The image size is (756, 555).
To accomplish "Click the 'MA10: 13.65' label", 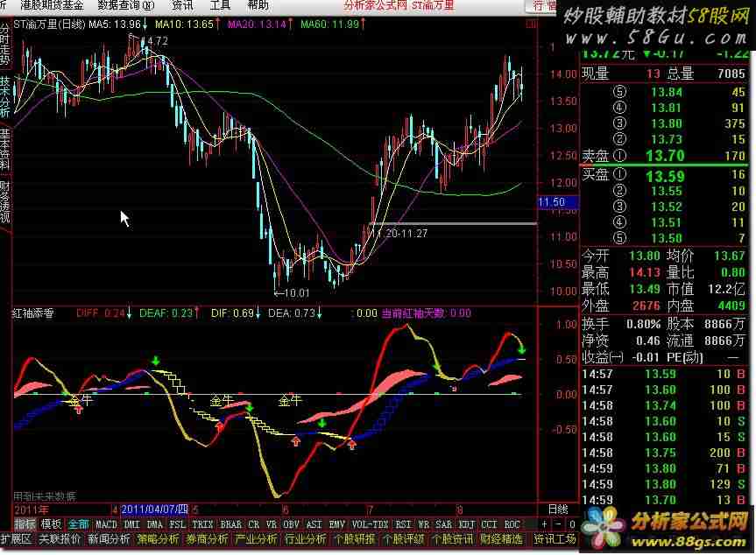I will (x=184, y=25).
